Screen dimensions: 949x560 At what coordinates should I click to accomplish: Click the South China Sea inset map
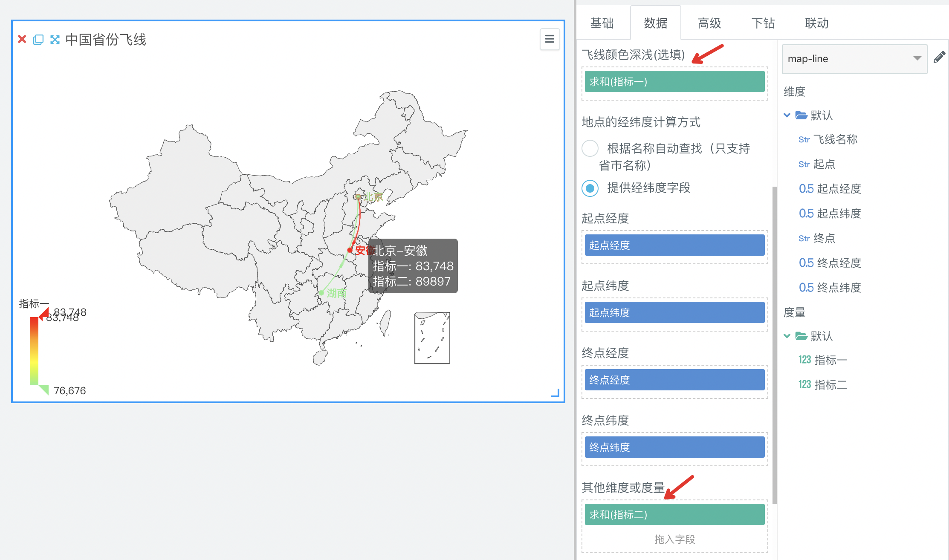point(432,338)
